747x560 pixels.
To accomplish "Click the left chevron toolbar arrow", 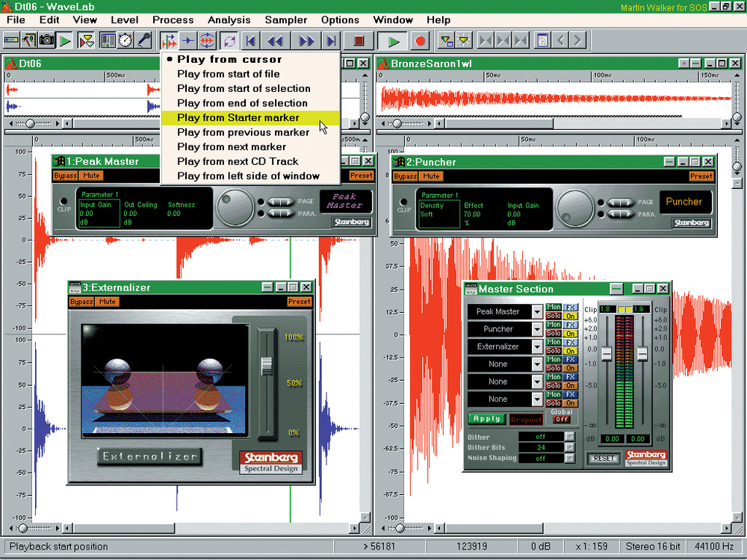I will coord(561,40).
